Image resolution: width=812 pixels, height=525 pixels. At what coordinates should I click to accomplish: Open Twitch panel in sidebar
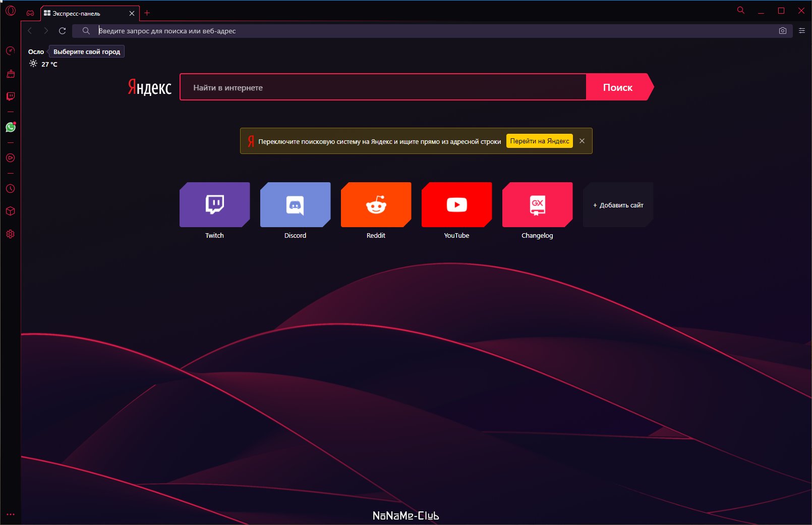[11, 96]
